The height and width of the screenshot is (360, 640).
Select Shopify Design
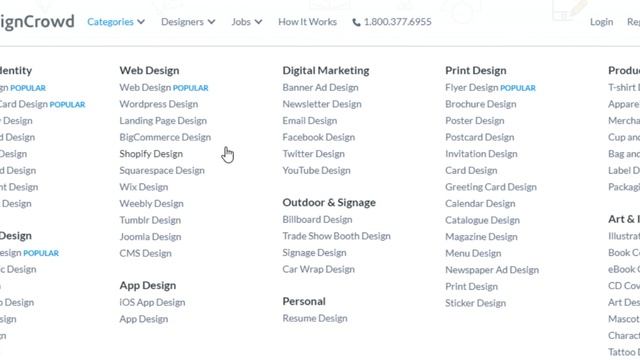(151, 154)
